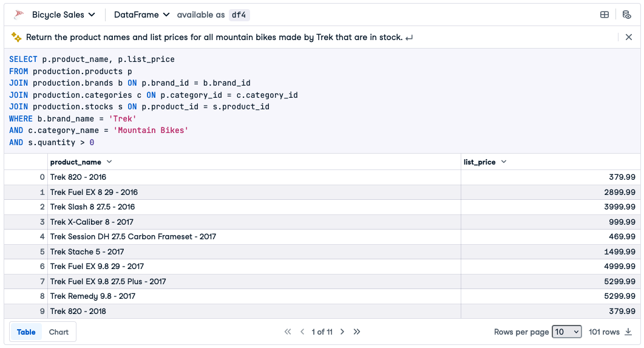The width and height of the screenshot is (644, 348).
Task: Click the Bicycle Sales database icon
Action: click(x=19, y=15)
